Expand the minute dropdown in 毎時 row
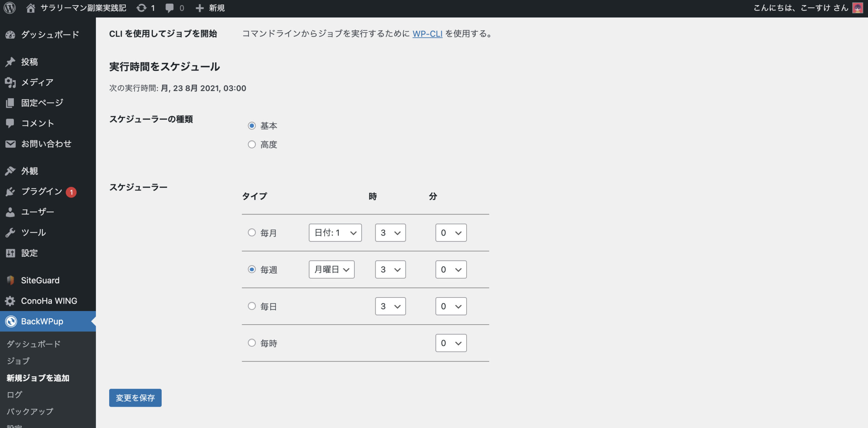Viewport: 868px width, 428px height. [451, 343]
